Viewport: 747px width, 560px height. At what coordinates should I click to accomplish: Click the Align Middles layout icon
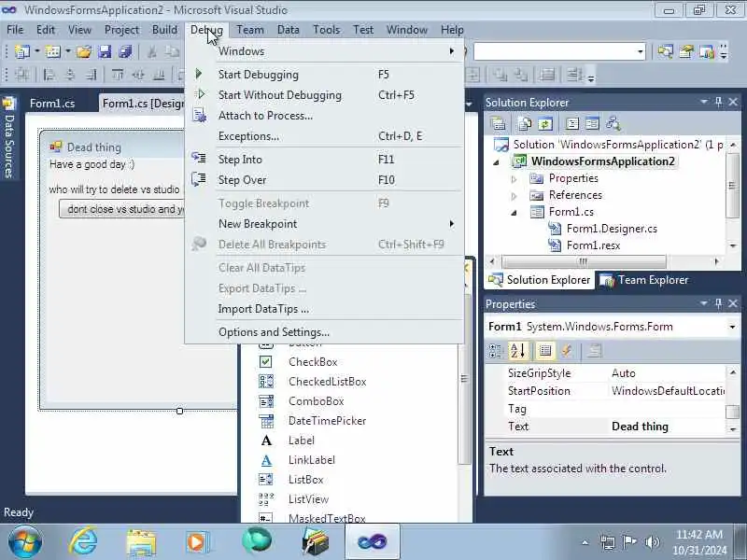pyautogui.click(x=138, y=75)
